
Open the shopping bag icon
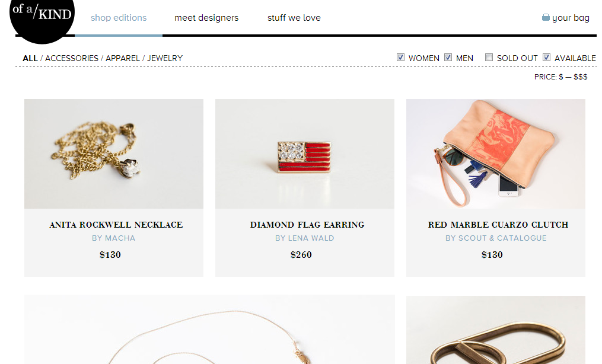point(546,17)
